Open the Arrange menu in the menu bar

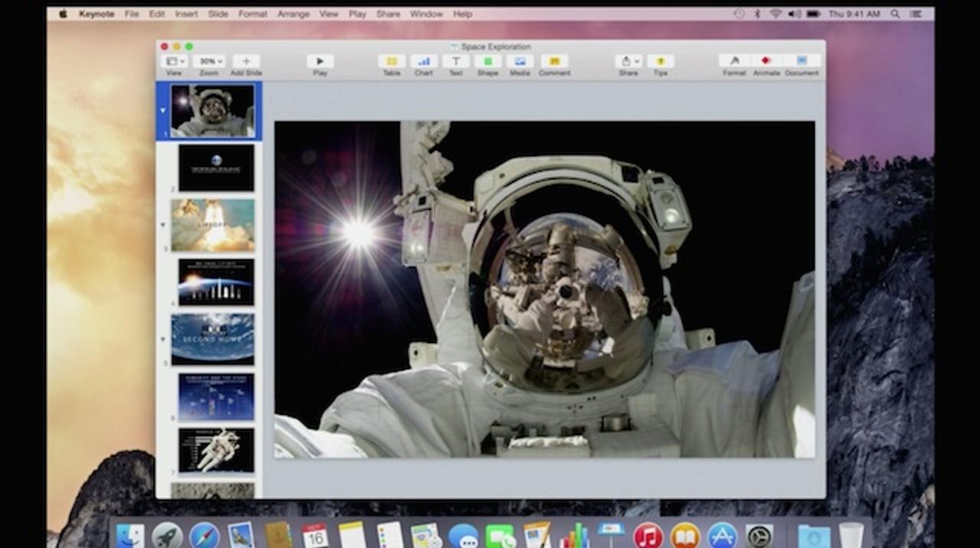[293, 14]
